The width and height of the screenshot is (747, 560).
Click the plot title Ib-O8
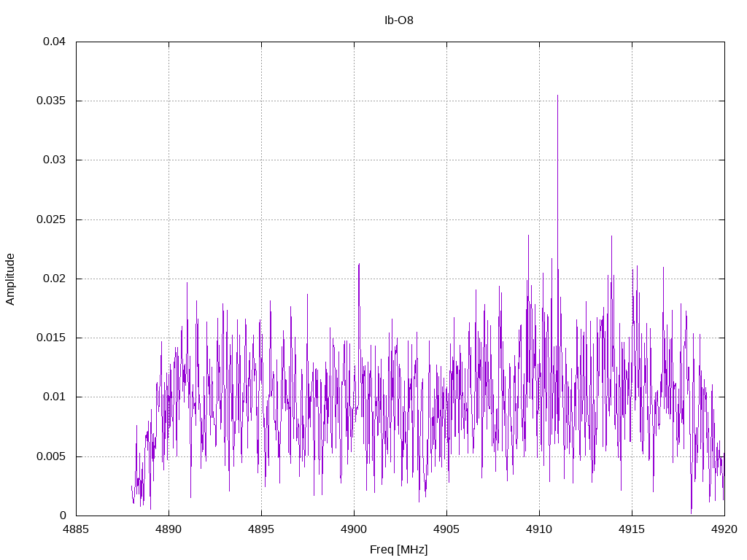click(x=399, y=20)
